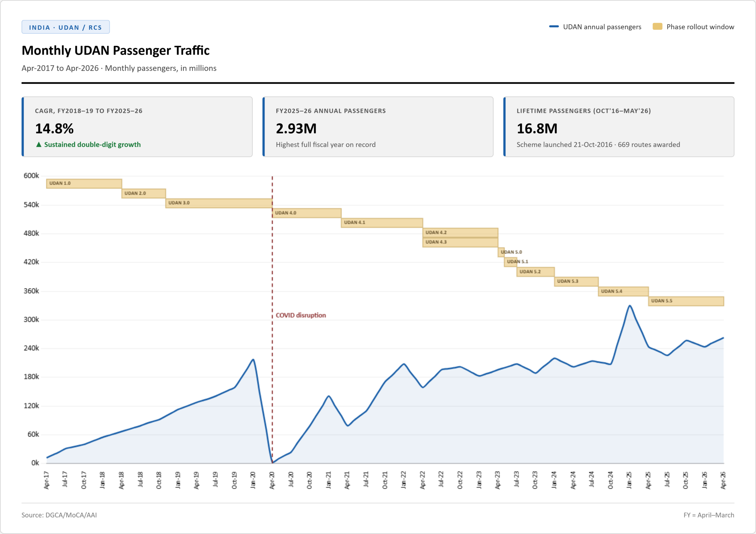Viewport: 756px width, 534px height.
Task: Click the 180k y-axis label
Action: [x=31, y=377]
